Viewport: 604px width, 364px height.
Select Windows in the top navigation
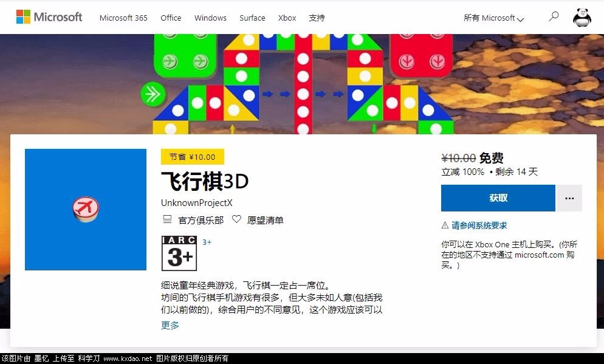pyautogui.click(x=210, y=18)
